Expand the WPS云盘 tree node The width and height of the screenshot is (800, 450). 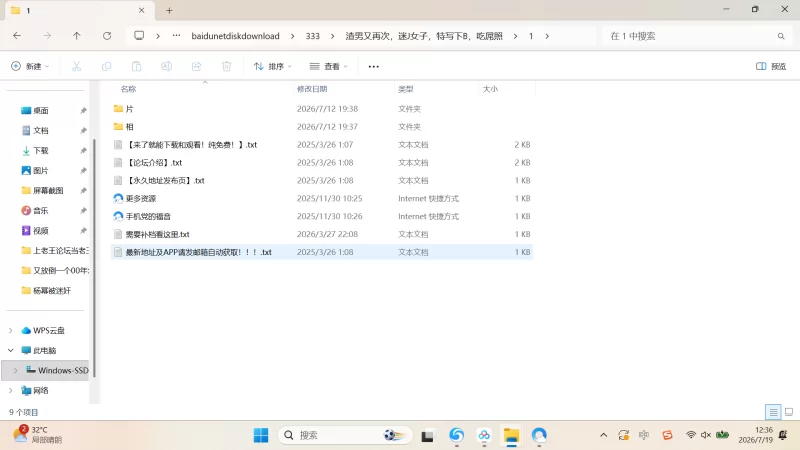coord(11,331)
